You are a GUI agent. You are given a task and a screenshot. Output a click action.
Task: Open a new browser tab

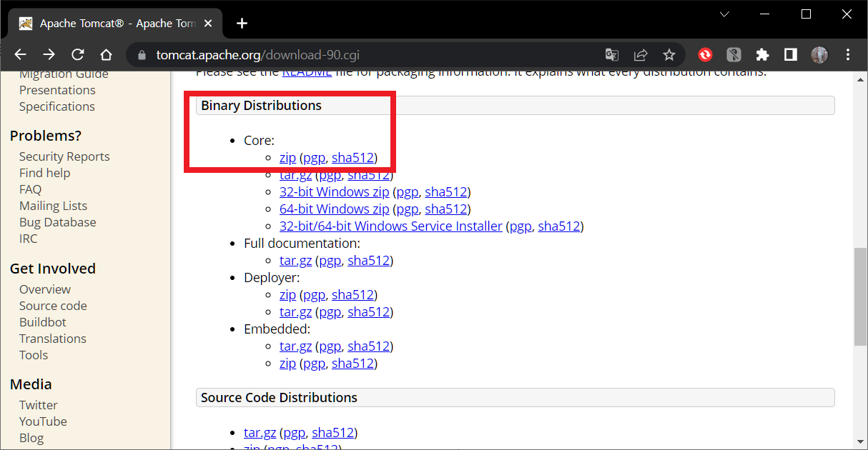click(x=242, y=23)
